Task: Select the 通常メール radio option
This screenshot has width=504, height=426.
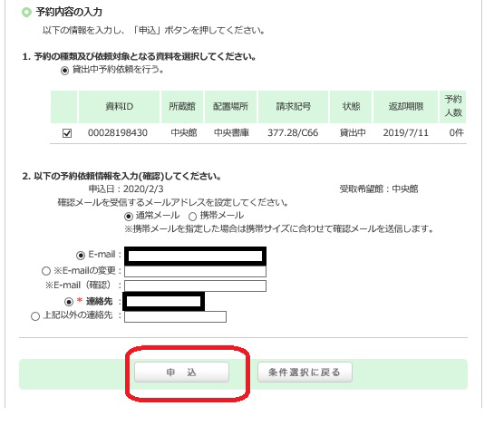Action: coord(129,217)
